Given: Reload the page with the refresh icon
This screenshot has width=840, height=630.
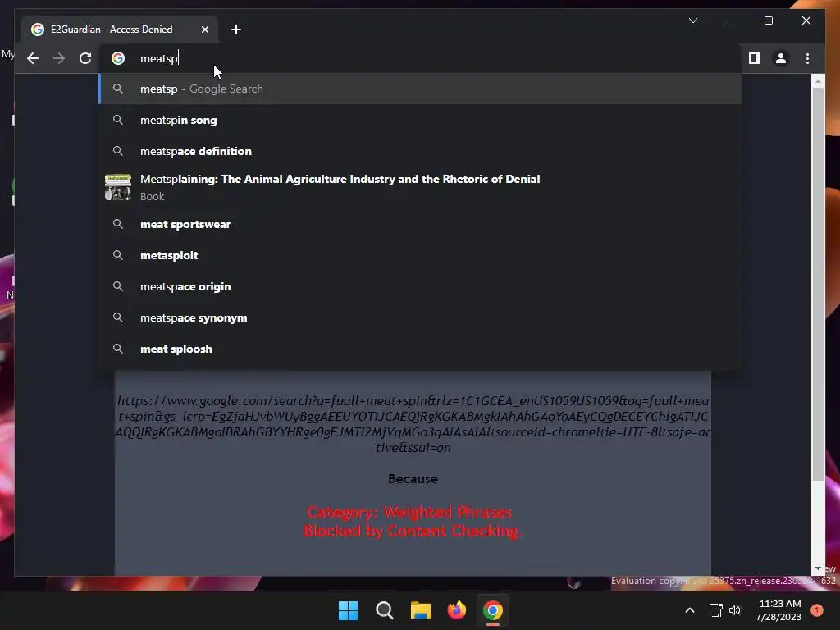Looking at the screenshot, I should pyautogui.click(x=85, y=58).
